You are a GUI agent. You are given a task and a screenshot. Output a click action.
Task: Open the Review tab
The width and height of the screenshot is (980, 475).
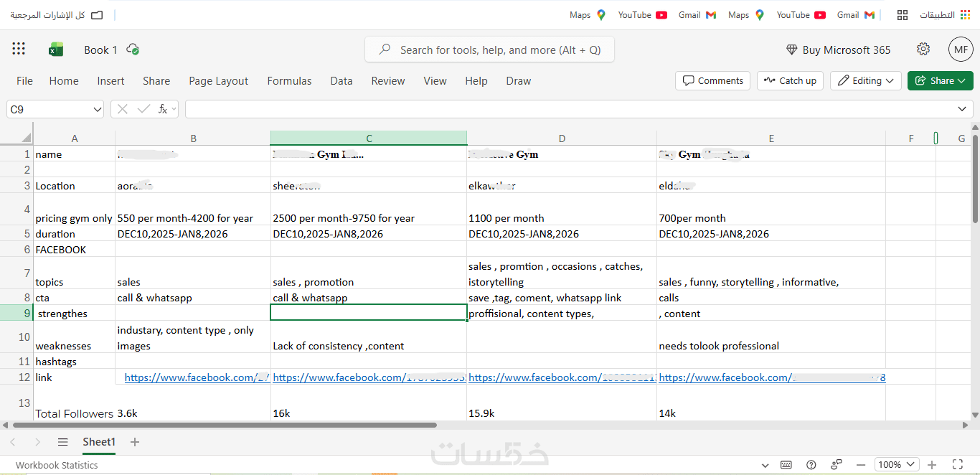pos(388,81)
